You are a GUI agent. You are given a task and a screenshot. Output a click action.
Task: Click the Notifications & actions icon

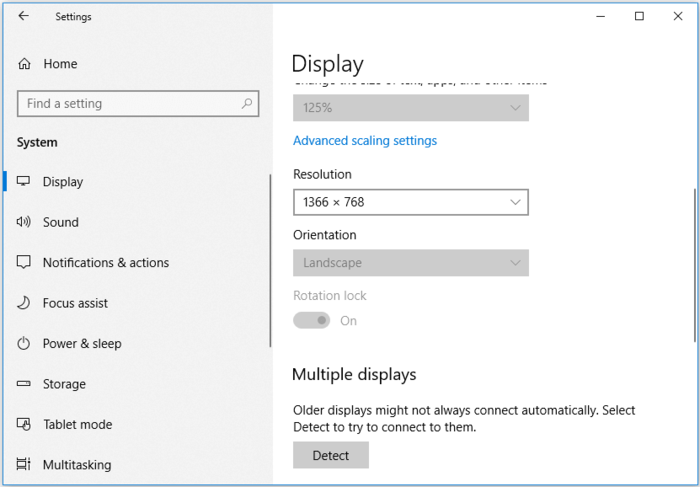coord(23,262)
